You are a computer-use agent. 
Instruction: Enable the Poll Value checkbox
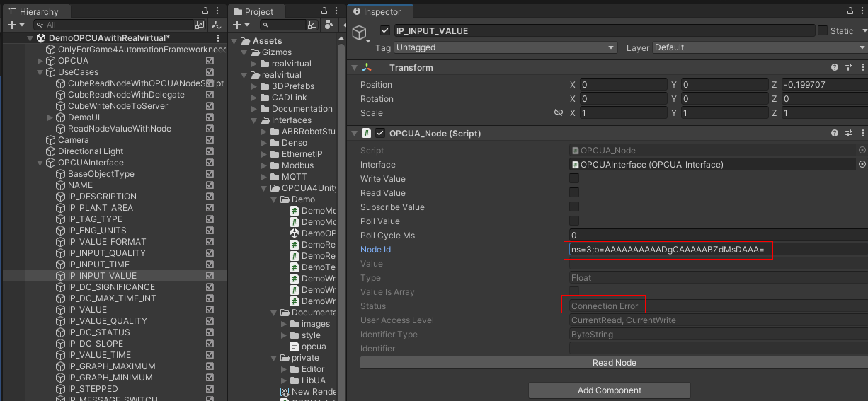coord(574,221)
